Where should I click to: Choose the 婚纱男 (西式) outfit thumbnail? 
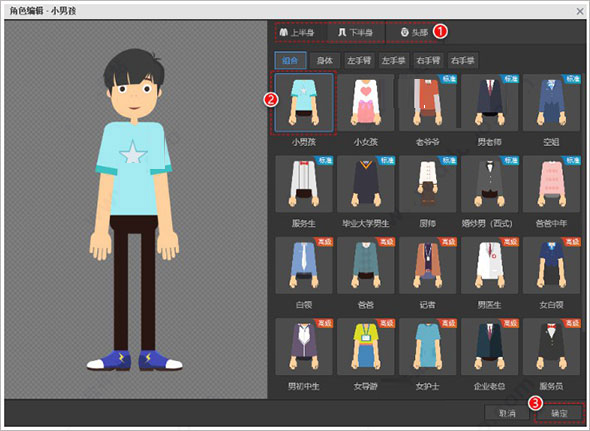pyautogui.click(x=490, y=184)
